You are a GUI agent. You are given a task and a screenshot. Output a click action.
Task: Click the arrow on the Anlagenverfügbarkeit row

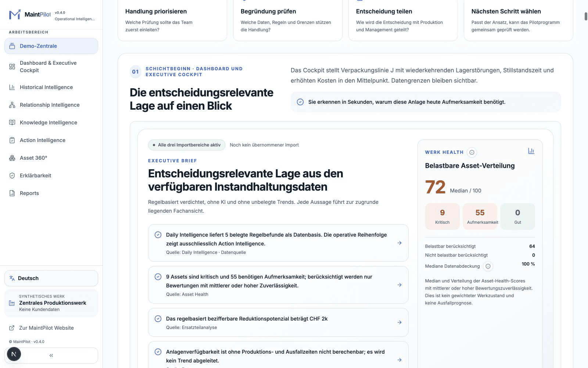399,360
